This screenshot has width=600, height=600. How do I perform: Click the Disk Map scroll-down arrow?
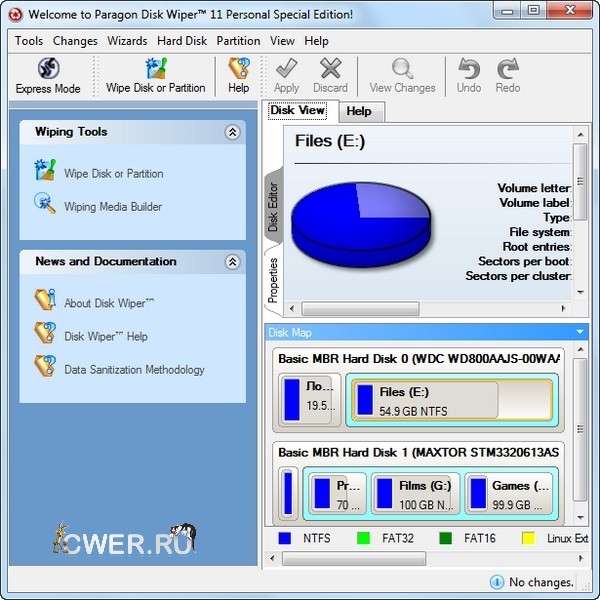pyautogui.click(x=580, y=517)
